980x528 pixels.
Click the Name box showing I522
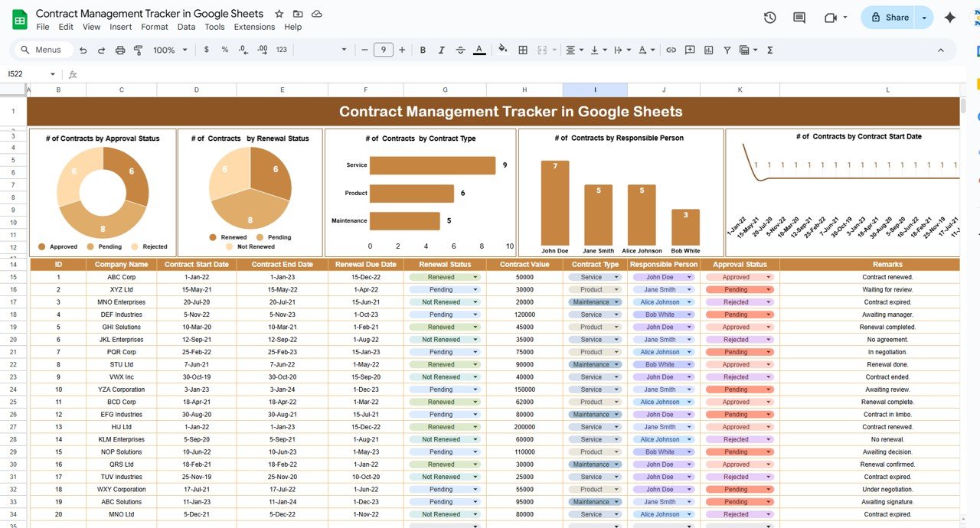[x=31, y=74]
